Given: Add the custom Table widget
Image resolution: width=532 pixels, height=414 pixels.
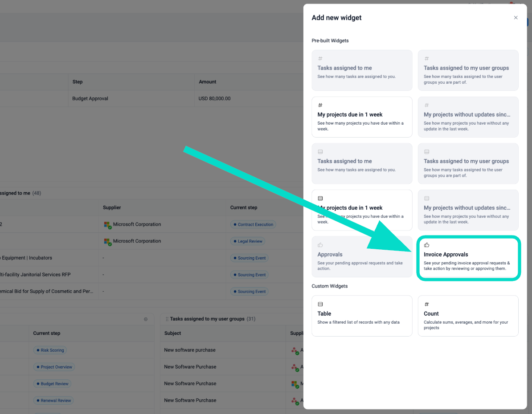Looking at the screenshot, I should 362,316.
